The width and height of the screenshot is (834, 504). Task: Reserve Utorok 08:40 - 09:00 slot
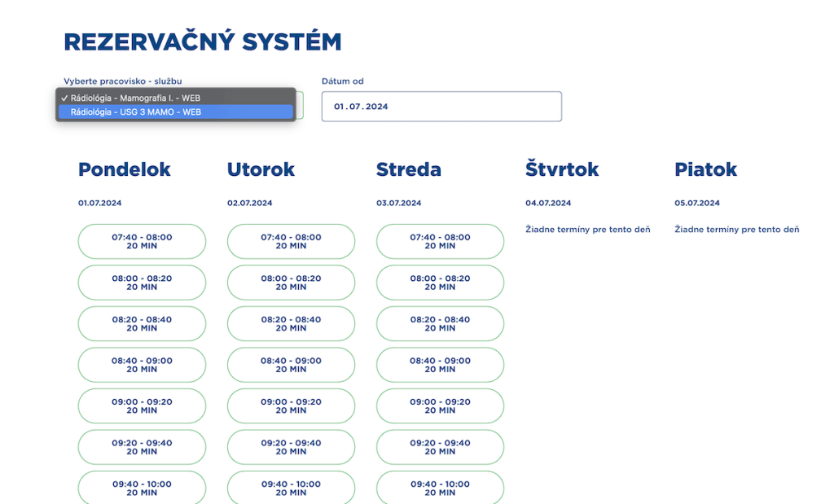[291, 365]
